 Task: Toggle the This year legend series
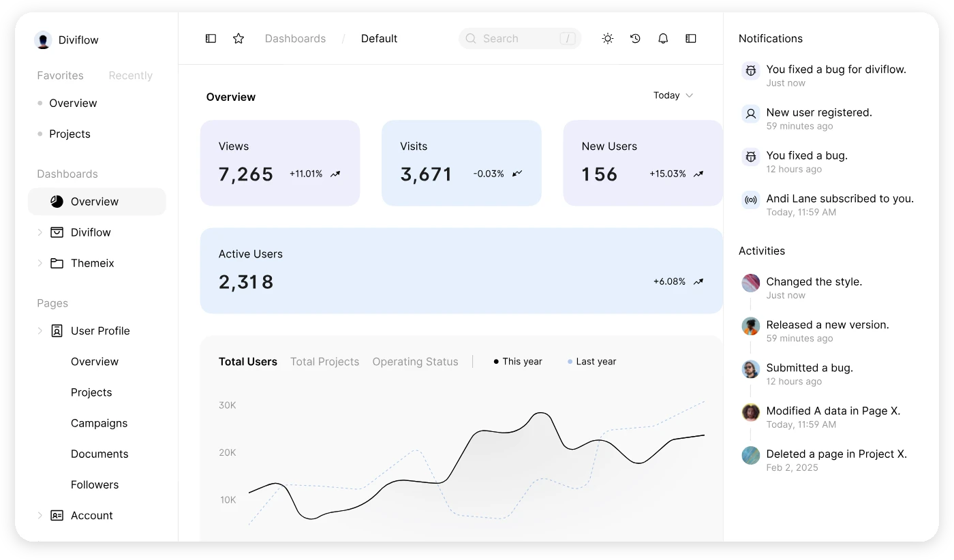(x=518, y=362)
